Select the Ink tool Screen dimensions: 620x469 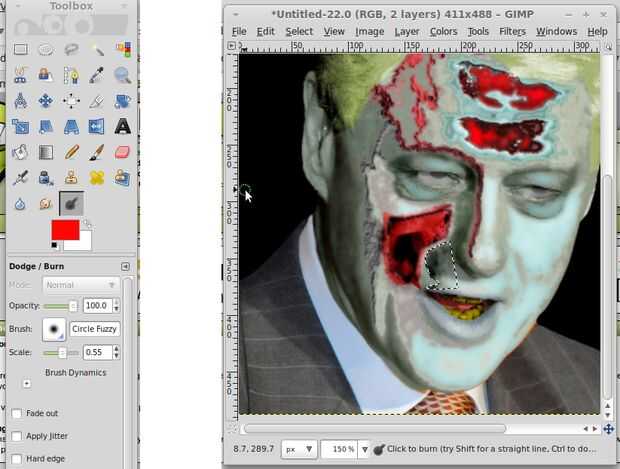tap(46, 178)
